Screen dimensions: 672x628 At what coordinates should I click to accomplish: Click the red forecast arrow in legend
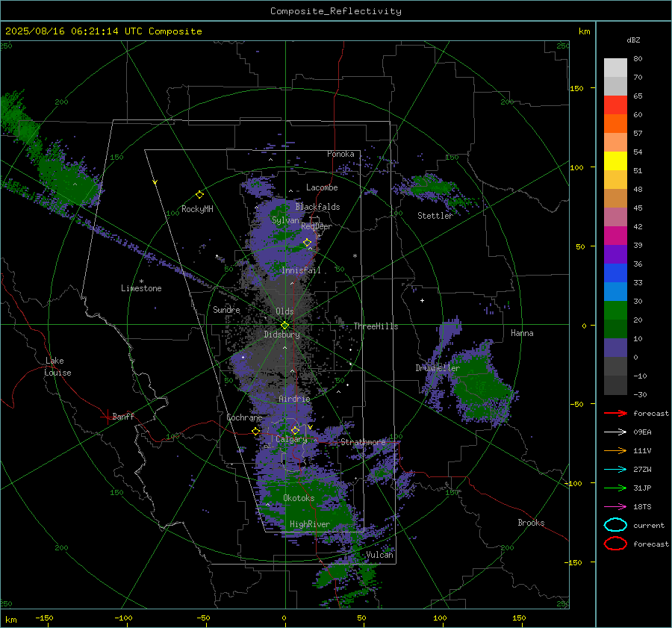point(615,413)
